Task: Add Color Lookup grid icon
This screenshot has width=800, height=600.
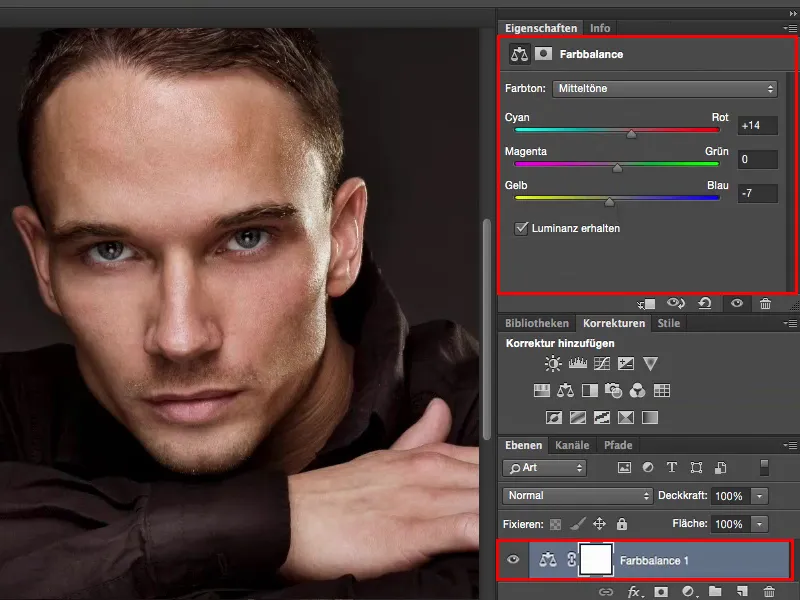Action: (662, 391)
